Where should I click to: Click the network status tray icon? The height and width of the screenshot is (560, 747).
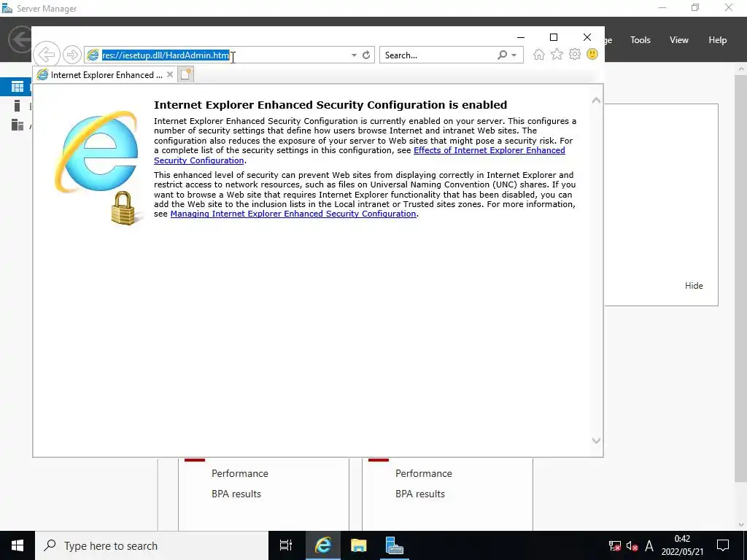(x=614, y=545)
